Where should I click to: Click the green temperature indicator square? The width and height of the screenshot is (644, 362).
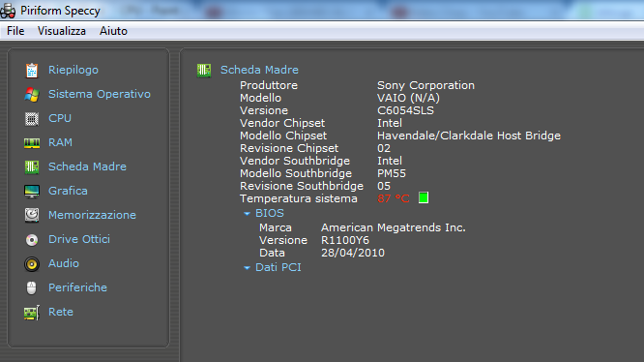424,198
